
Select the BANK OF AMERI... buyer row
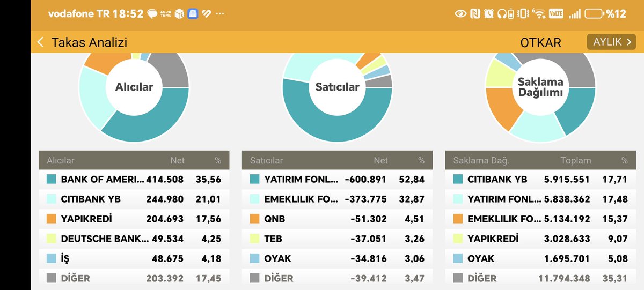(x=134, y=180)
